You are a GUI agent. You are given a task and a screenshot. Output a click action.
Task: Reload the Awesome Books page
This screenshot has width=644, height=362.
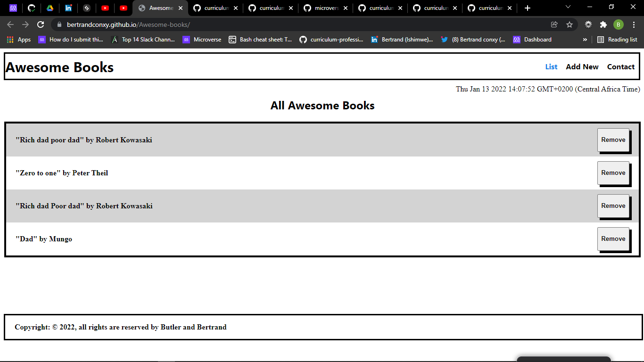41,24
